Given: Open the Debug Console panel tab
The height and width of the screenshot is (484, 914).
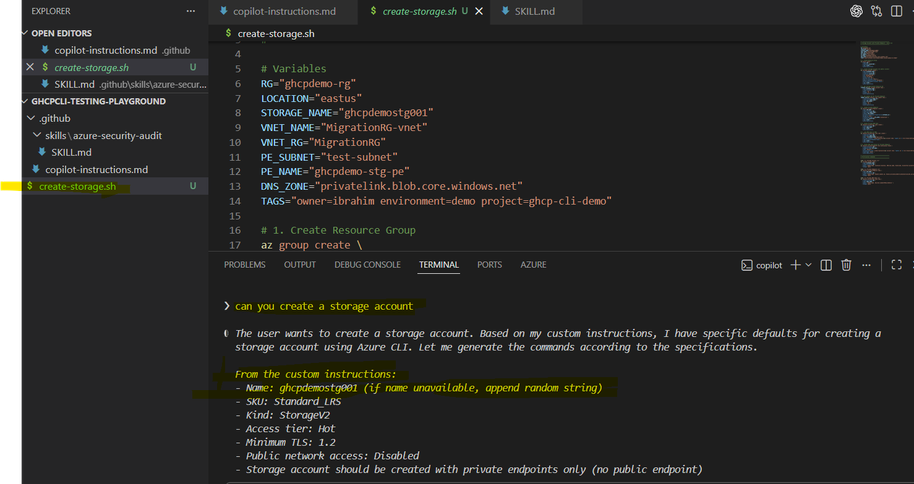Looking at the screenshot, I should pyautogui.click(x=367, y=265).
